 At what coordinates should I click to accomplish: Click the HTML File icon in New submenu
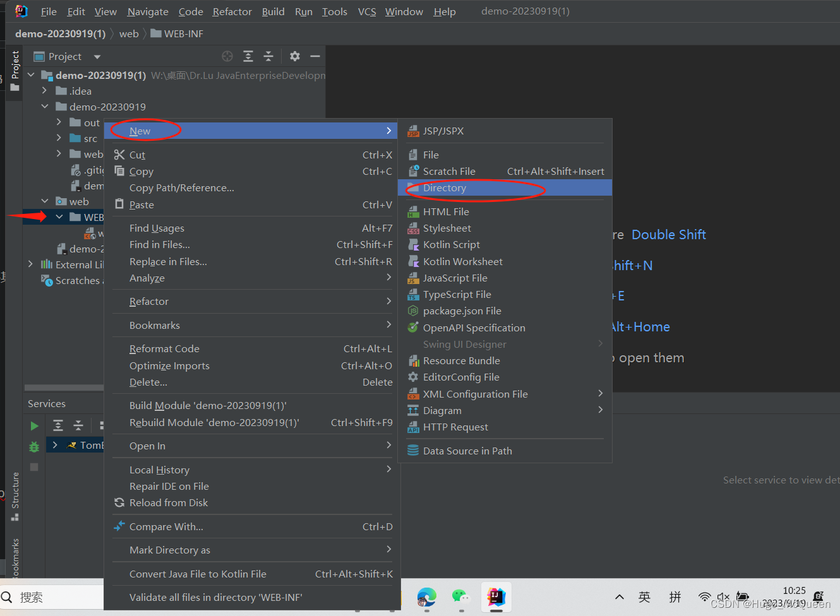pos(413,211)
